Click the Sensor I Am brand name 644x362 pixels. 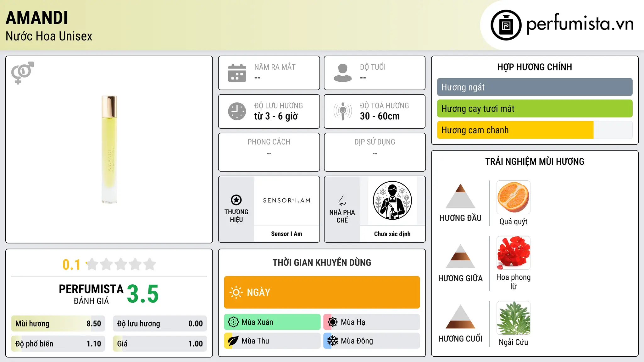[x=286, y=234]
